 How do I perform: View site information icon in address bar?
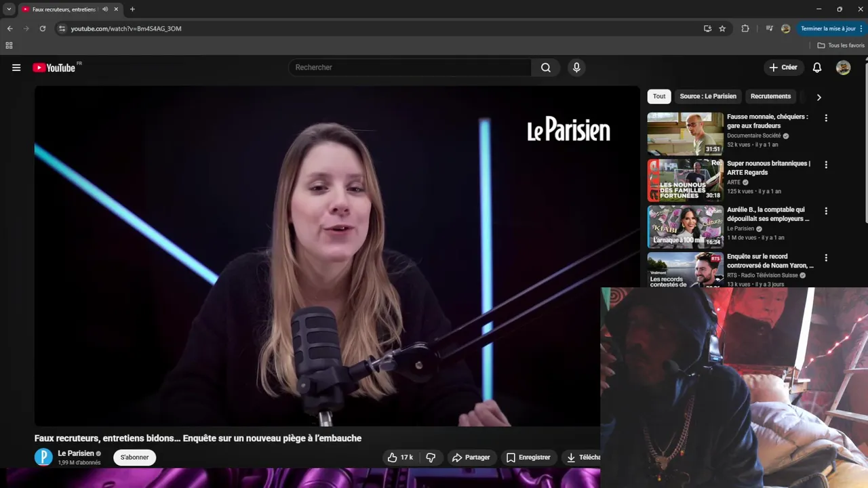(62, 28)
